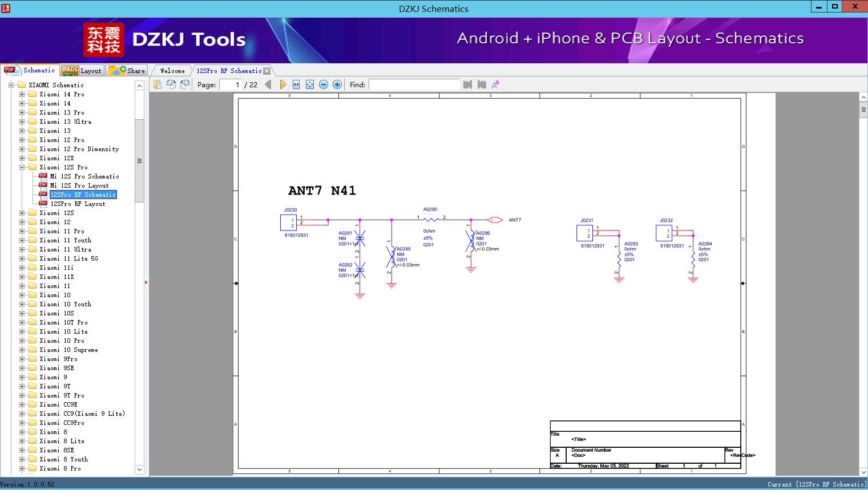Select the Xiaomi 12X folder
The image size is (868, 490).
coord(57,158)
